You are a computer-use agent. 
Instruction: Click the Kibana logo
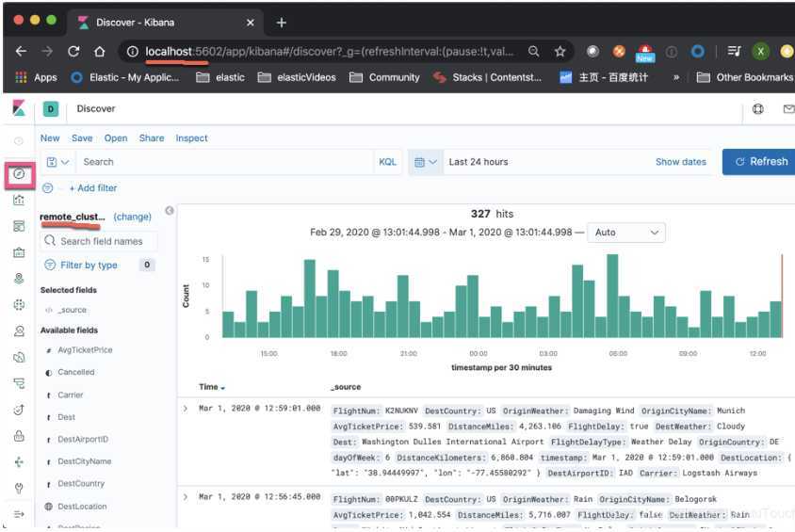[x=19, y=108]
